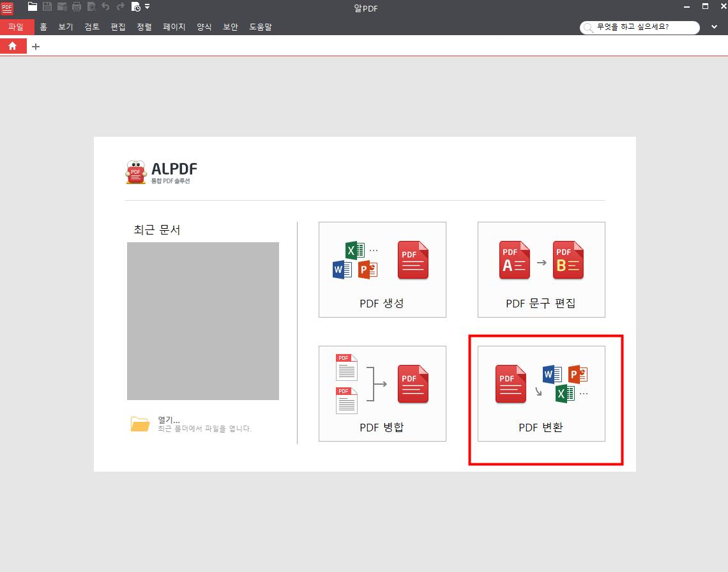Click the Word icon in PDF 생성 tile
Image resolution: width=728 pixels, height=572 pixels.
(x=342, y=270)
